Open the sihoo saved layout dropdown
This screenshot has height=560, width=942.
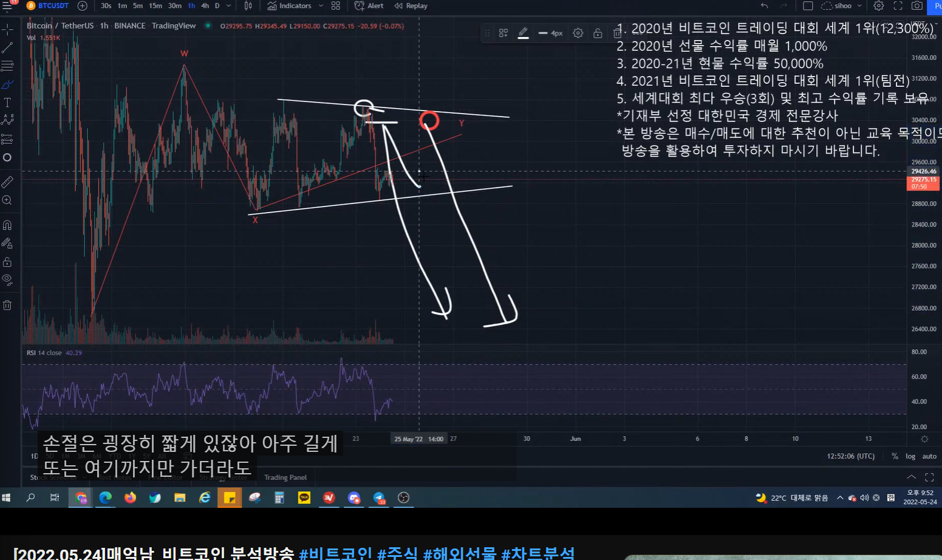click(841, 5)
